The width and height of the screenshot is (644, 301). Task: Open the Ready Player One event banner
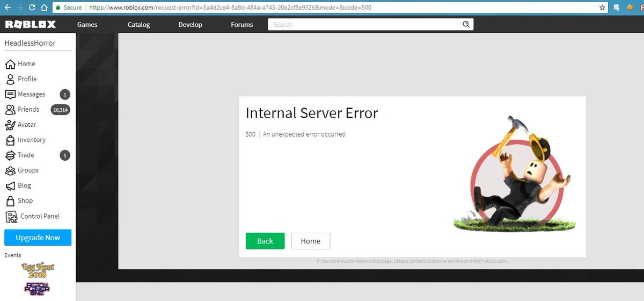pyautogui.click(x=38, y=289)
